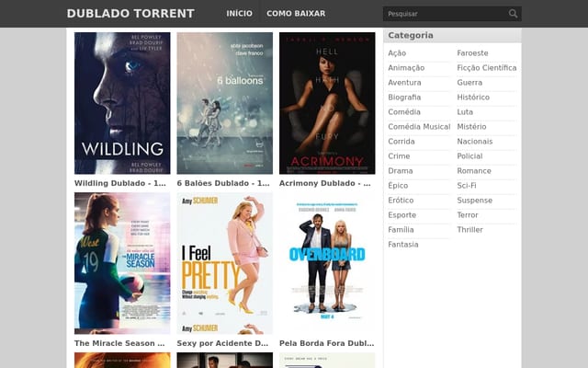588x368 pixels.
Task: Open the DUBLADO TORRENT site logo
Action: click(x=130, y=14)
